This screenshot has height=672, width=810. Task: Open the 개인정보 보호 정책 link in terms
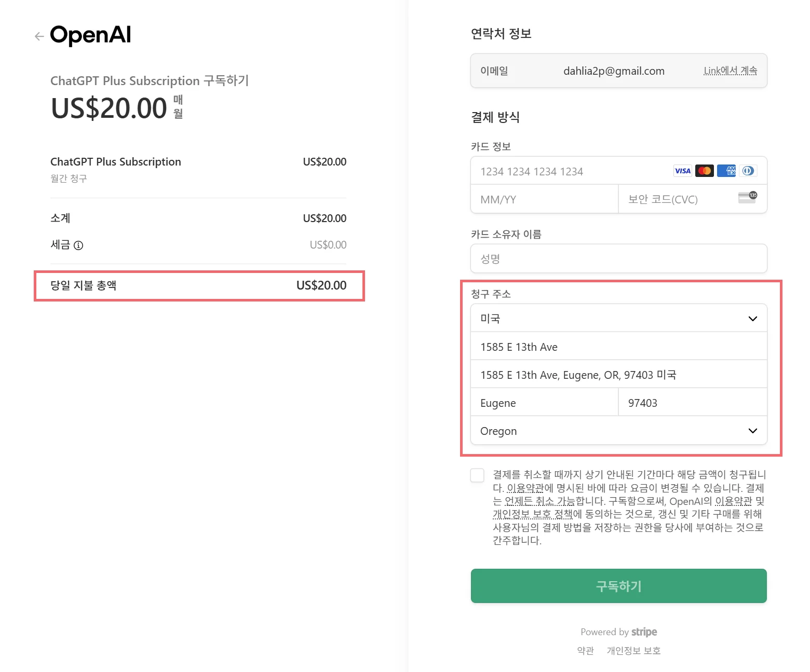tap(532, 514)
